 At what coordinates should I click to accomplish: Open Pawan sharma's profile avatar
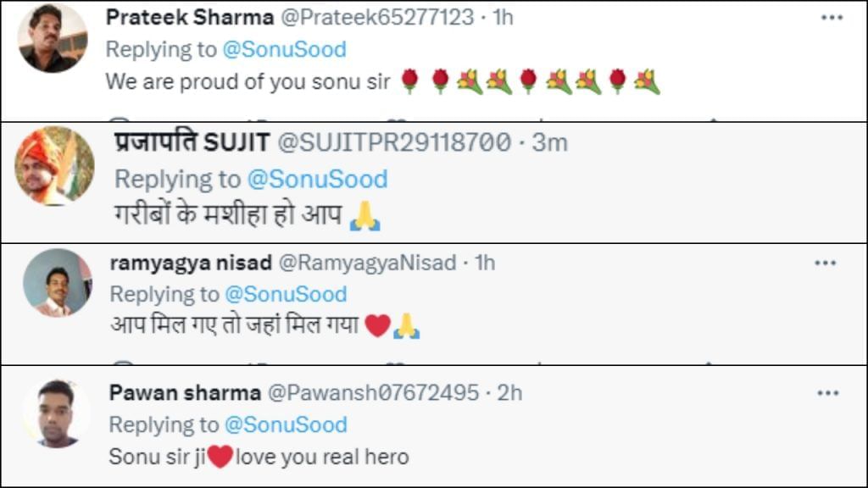[56, 413]
